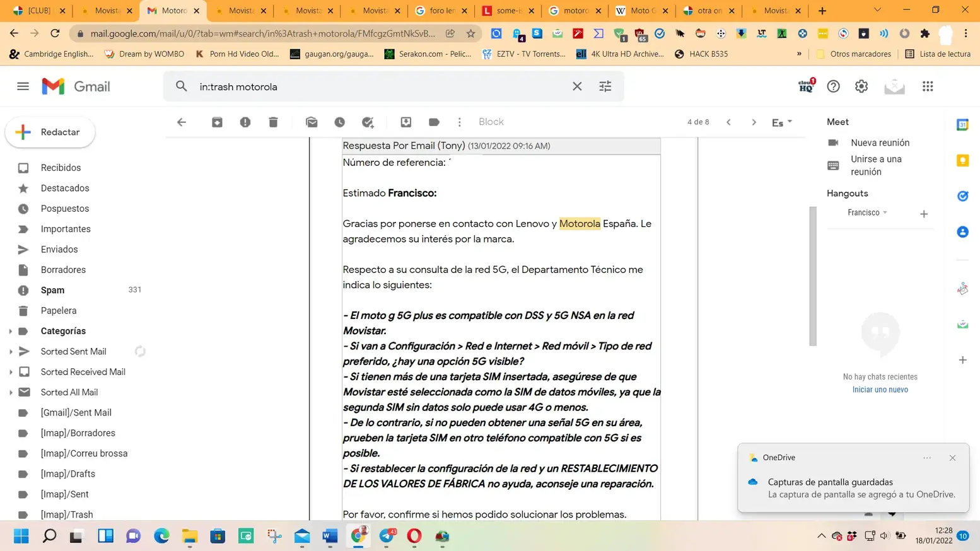980x551 pixels.
Task: Expand Sorted Received Mail label
Action: [x=10, y=372]
